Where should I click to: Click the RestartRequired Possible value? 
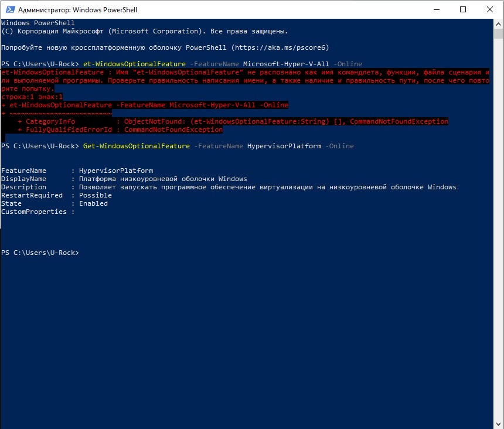pyautogui.click(x=95, y=195)
